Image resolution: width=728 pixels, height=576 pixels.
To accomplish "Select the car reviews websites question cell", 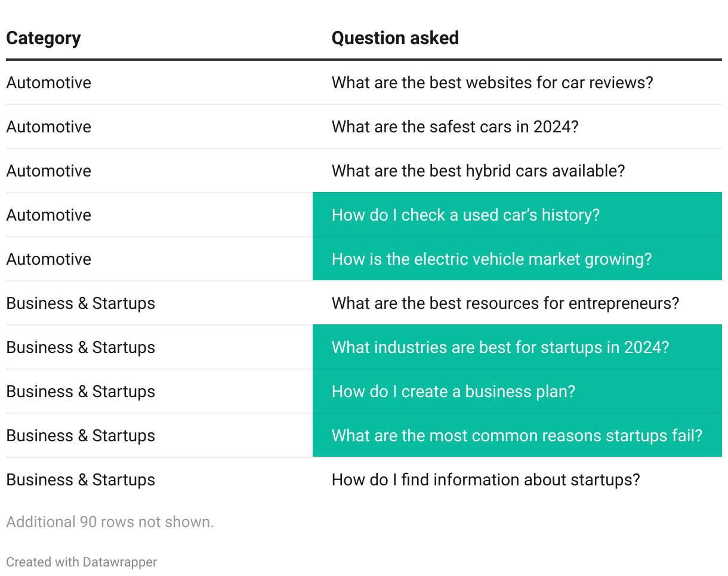I will point(492,82).
